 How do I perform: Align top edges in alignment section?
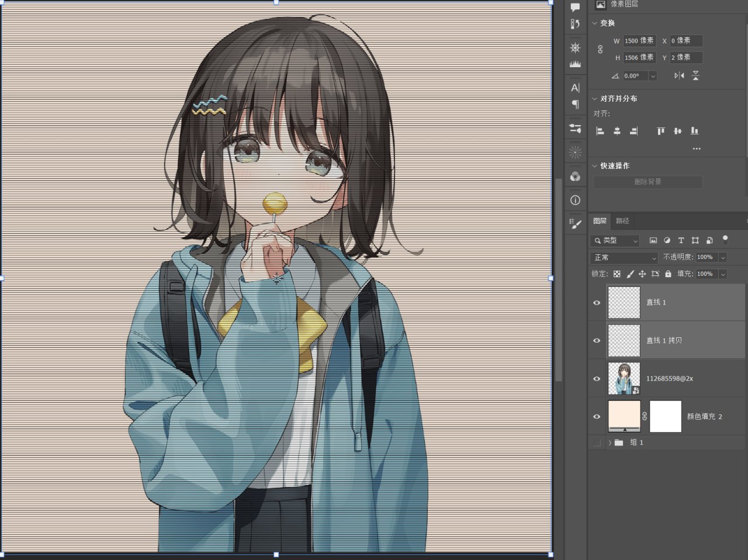point(660,131)
